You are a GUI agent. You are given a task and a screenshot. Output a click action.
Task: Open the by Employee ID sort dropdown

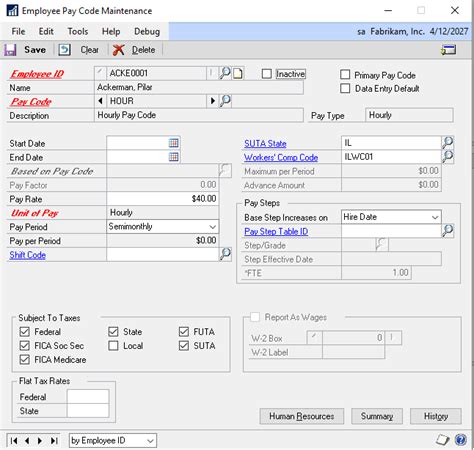pyautogui.click(x=113, y=441)
